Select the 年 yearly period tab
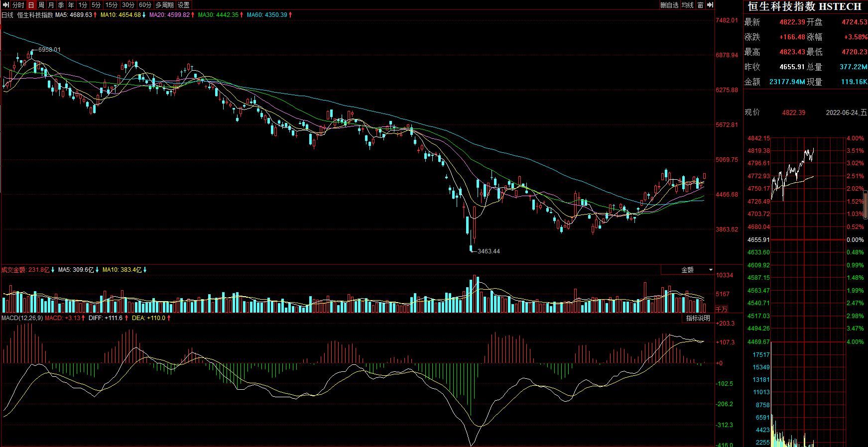This screenshot has width=868, height=447. (x=71, y=5)
